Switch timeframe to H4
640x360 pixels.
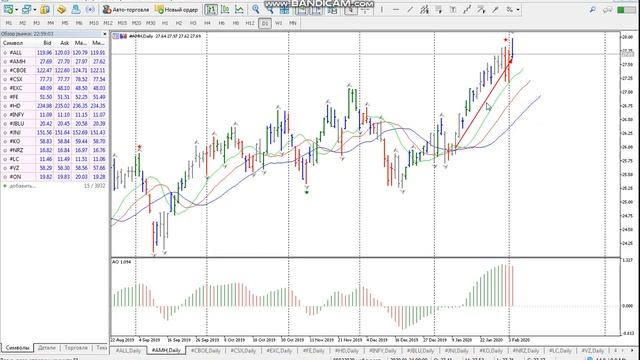coord(207,23)
